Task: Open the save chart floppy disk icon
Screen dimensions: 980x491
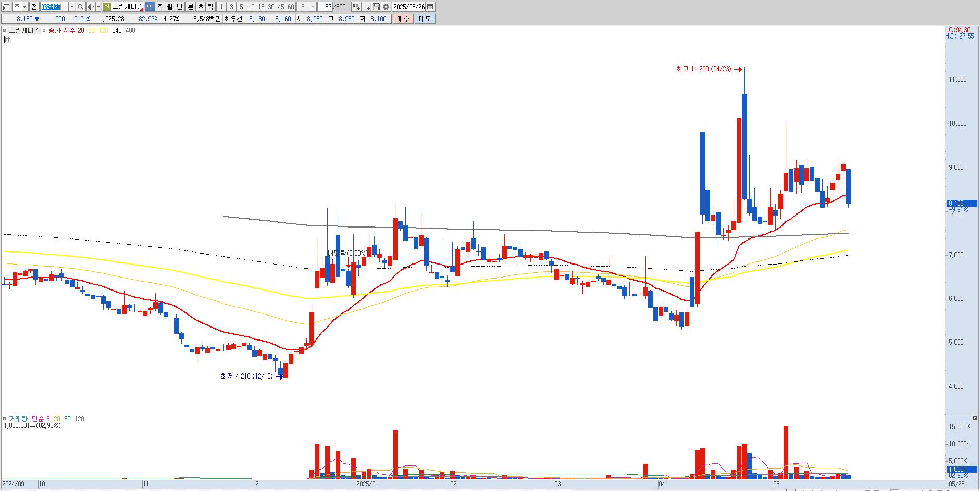Action: click(376, 7)
